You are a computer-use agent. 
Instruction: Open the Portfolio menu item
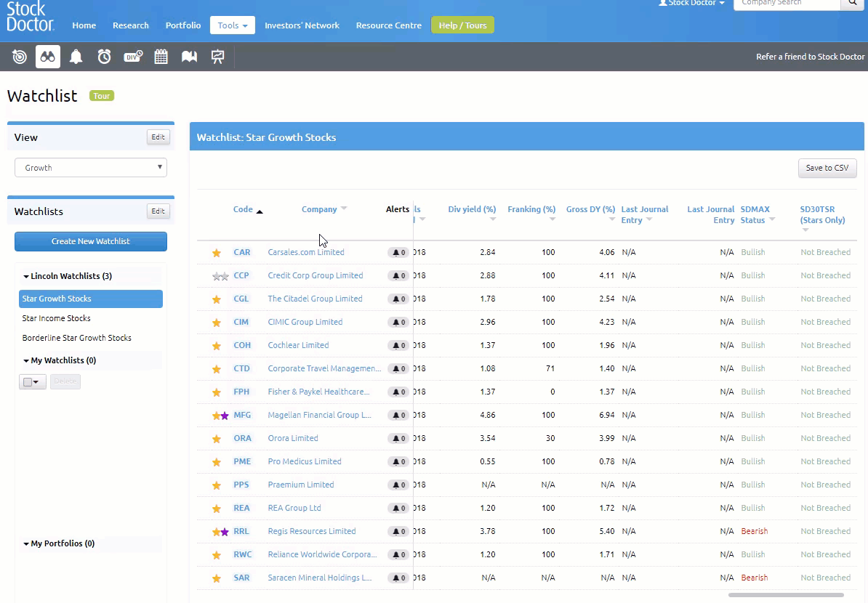click(183, 25)
